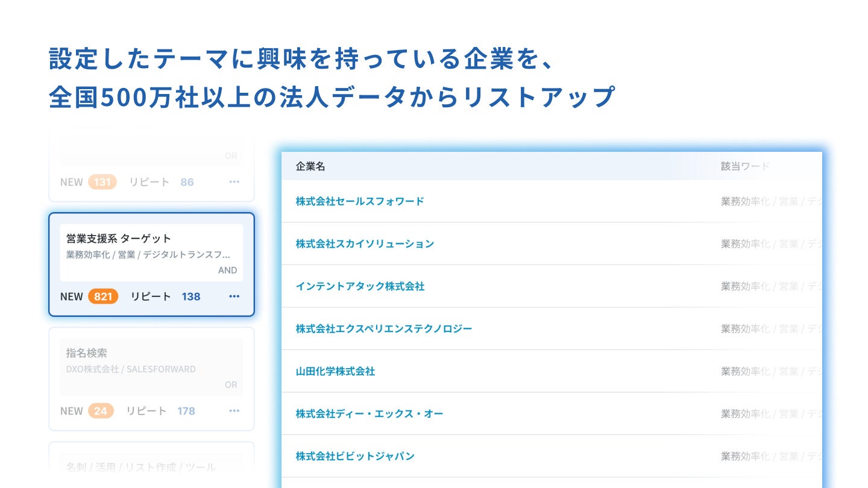The height and width of the screenshot is (488, 868).
Task: Click 該当ワード cell for 株式会社ディー・エックス・オー
Action: click(x=772, y=414)
